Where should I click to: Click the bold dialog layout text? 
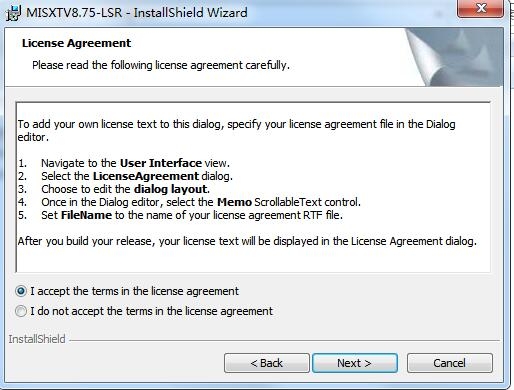[x=171, y=189]
